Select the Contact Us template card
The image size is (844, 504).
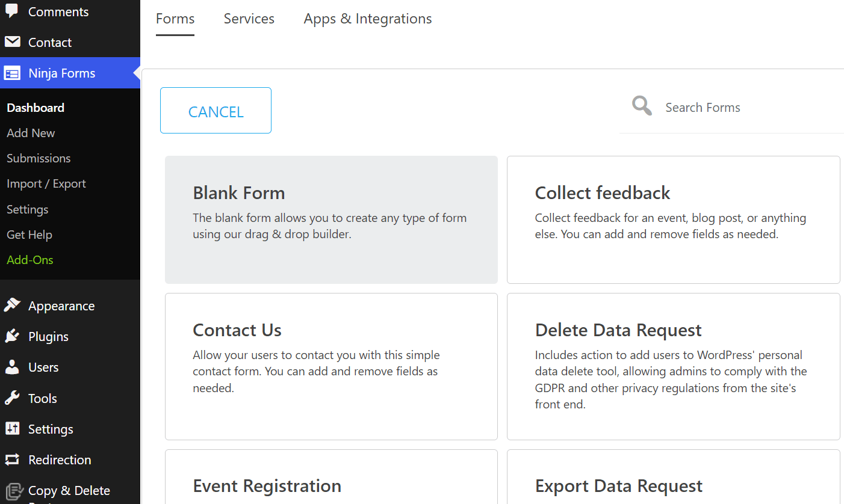point(331,366)
